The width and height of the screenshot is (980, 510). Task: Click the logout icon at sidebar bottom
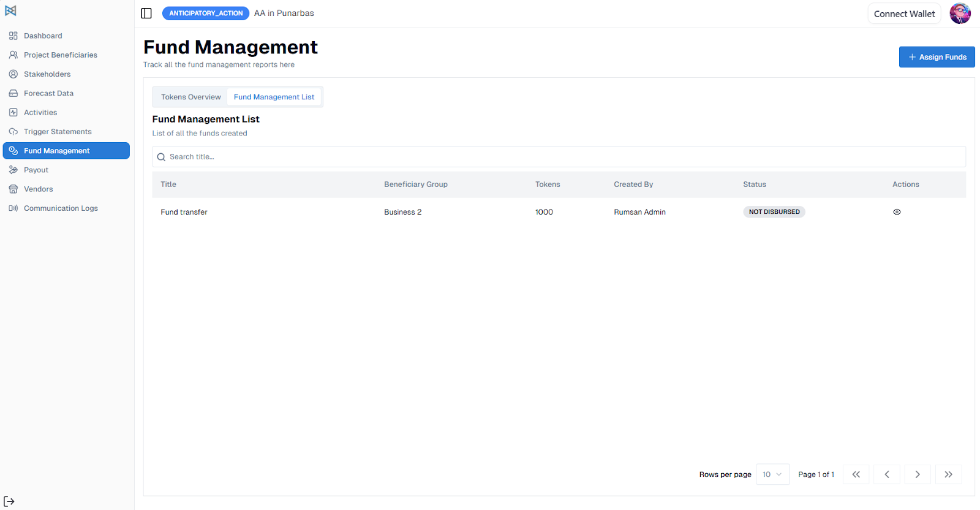[x=9, y=501]
